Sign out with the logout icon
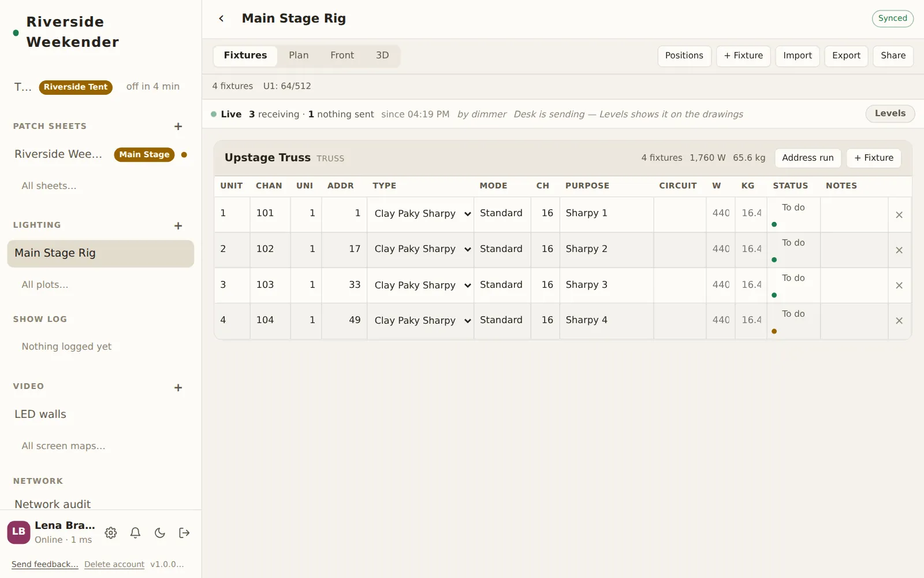Viewport: 924px width, 578px height. point(184,533)
